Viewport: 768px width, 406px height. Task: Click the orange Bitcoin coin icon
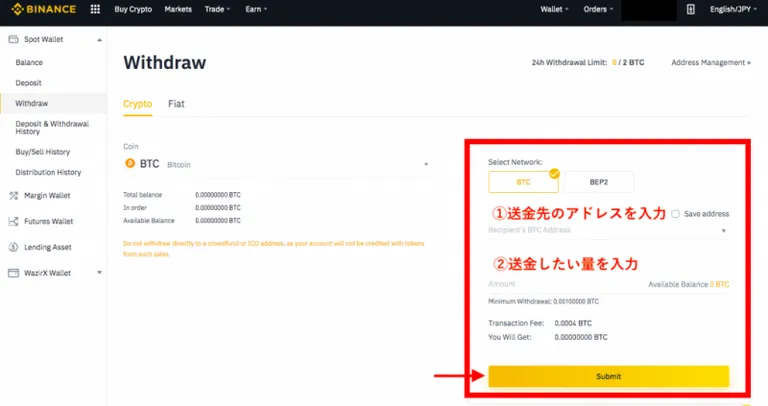click(x=130, y=164)
